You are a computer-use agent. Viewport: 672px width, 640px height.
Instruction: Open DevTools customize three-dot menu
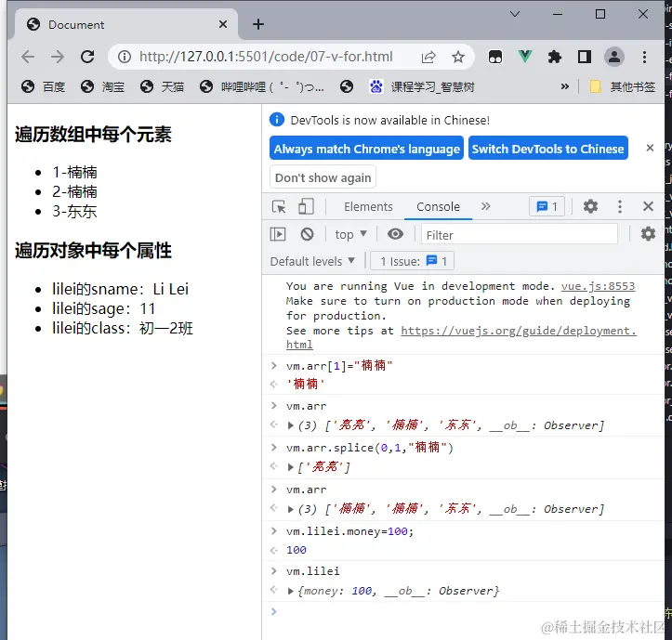pos(619,207)
